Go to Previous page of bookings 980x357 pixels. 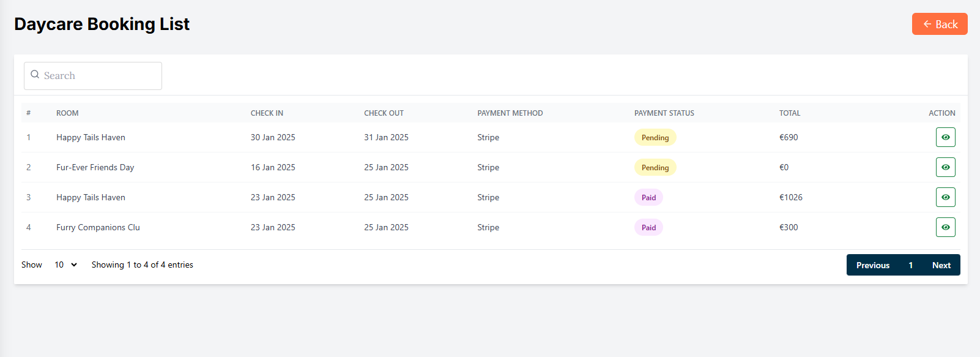(x=872, y=265)
